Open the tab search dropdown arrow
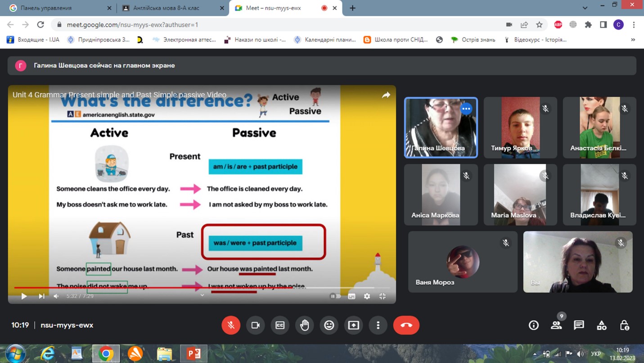 [585, 8]
